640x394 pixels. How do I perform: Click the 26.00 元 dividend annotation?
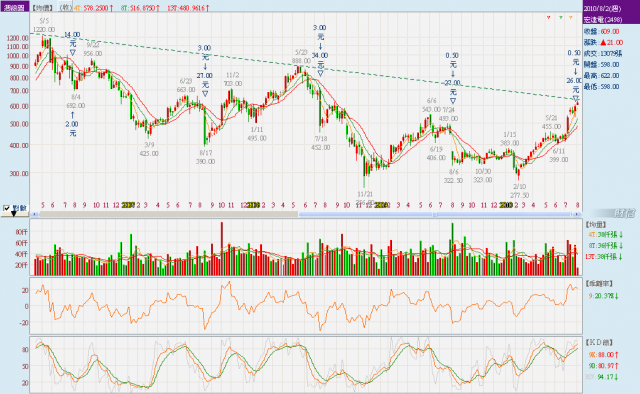click(x=574, y=89)
